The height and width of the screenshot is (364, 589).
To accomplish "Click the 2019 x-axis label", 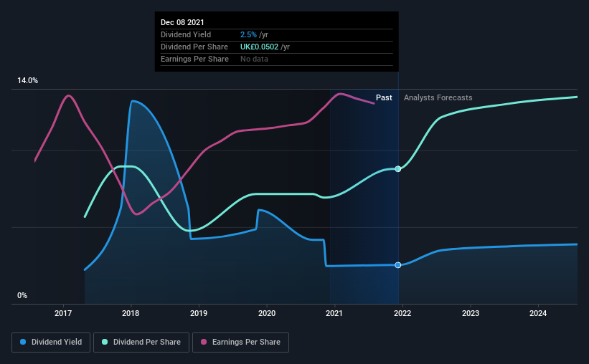I will point(199,313).
